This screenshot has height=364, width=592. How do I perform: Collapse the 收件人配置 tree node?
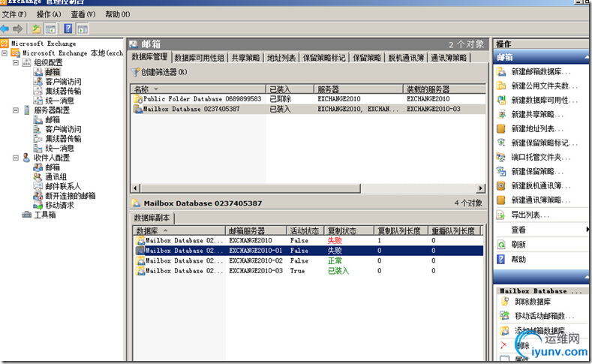16,158
